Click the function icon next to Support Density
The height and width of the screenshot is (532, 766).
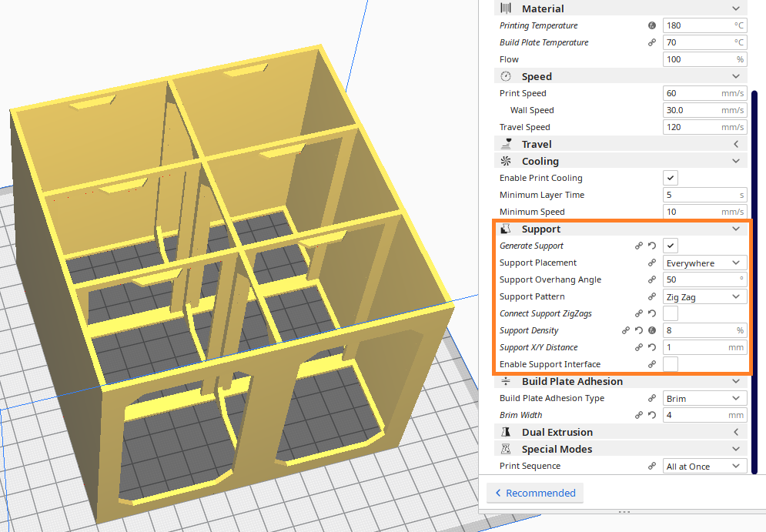coord(651,330)
